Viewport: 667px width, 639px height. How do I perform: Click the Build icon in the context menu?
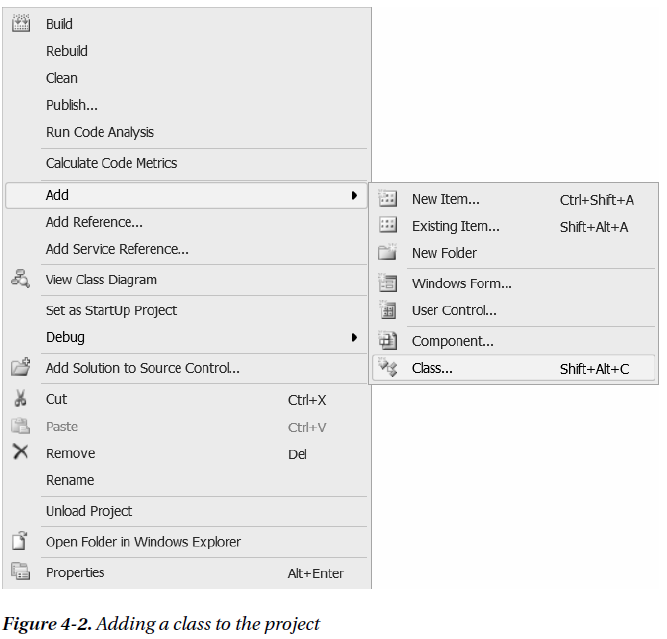21,24
